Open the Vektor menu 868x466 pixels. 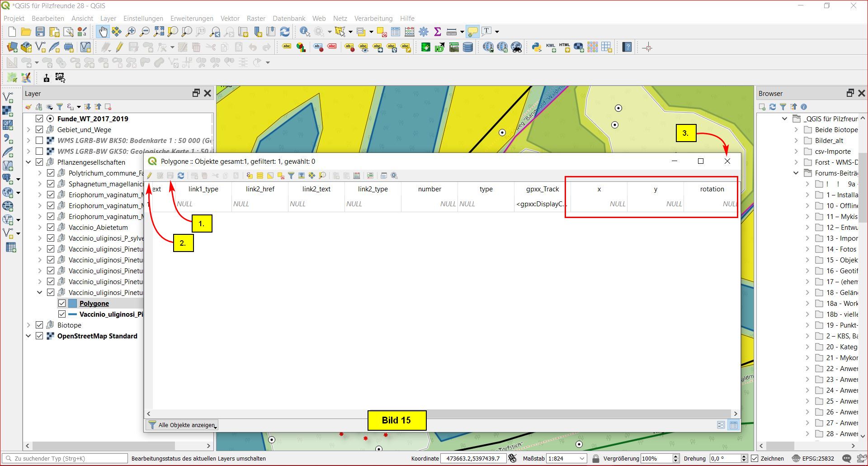click(x=230, y=19)
